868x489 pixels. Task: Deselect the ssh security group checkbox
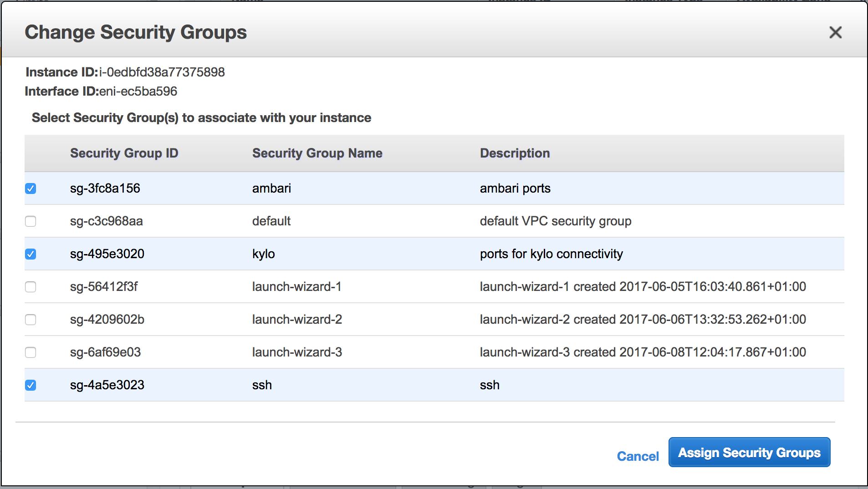(x=31, y=385)
